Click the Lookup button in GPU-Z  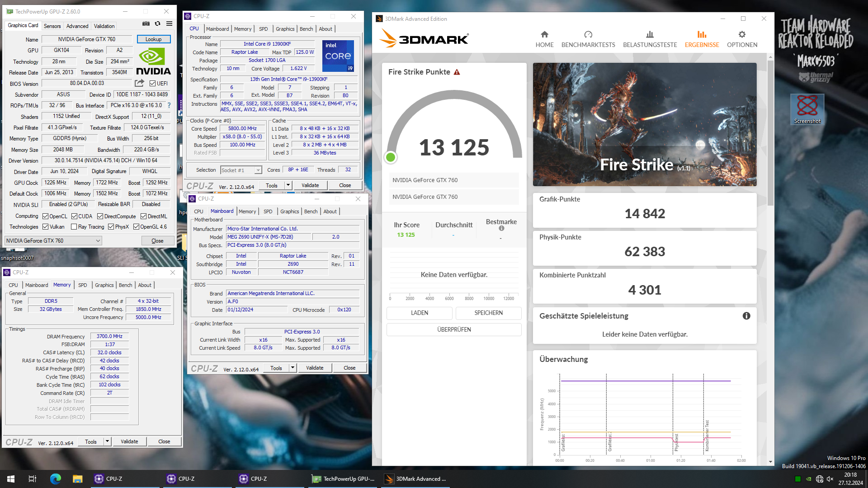pyautogui.click(x=154, y=39)
